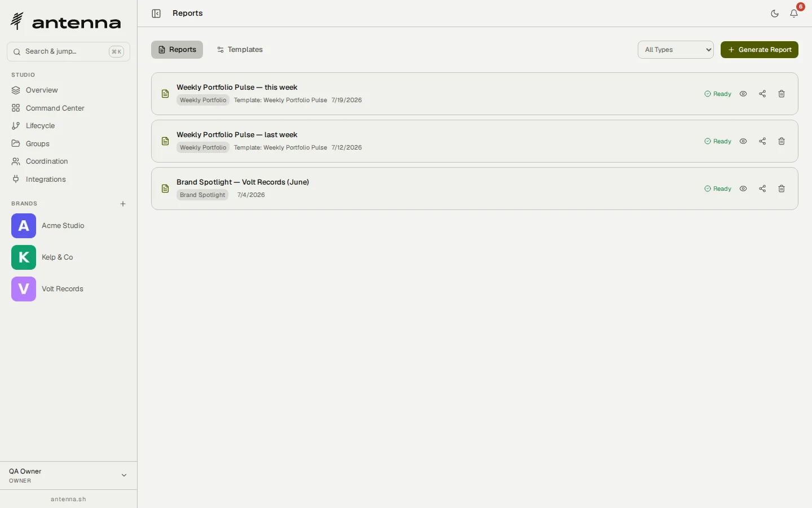Viewport: 812px width, 508px height.
Task: Open Search & jump field
Action: coord(68,51)
